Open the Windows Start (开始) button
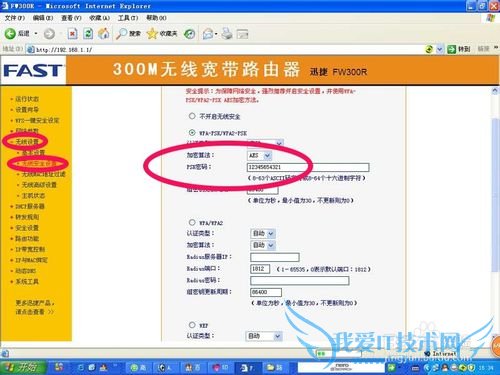 click(23, 367)
